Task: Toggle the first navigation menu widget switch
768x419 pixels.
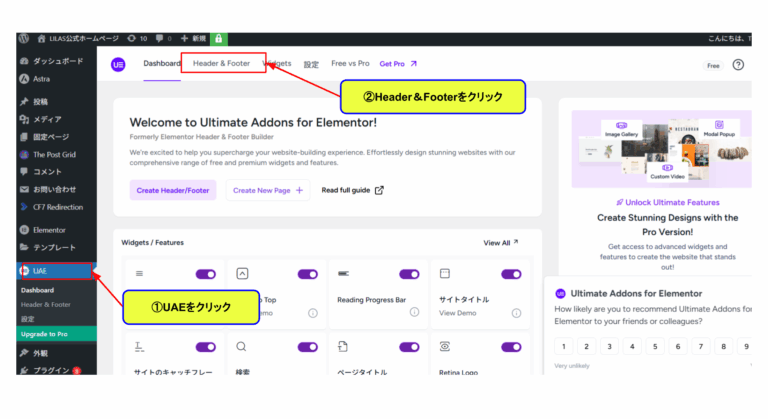Action: coord(206,274)
